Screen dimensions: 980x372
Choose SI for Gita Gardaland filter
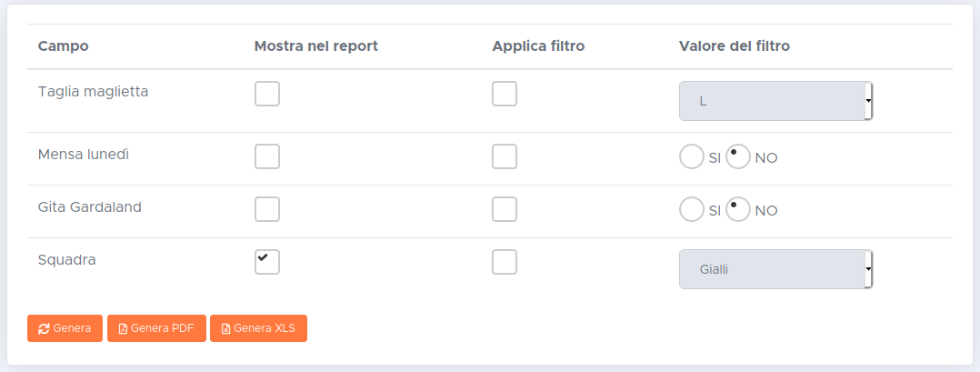pos(692,210)
